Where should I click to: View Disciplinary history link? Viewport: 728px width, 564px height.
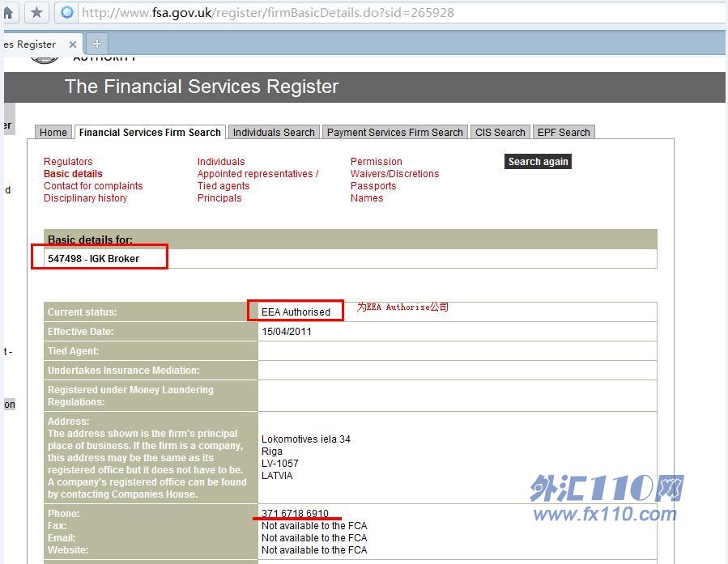coord(85,197)
